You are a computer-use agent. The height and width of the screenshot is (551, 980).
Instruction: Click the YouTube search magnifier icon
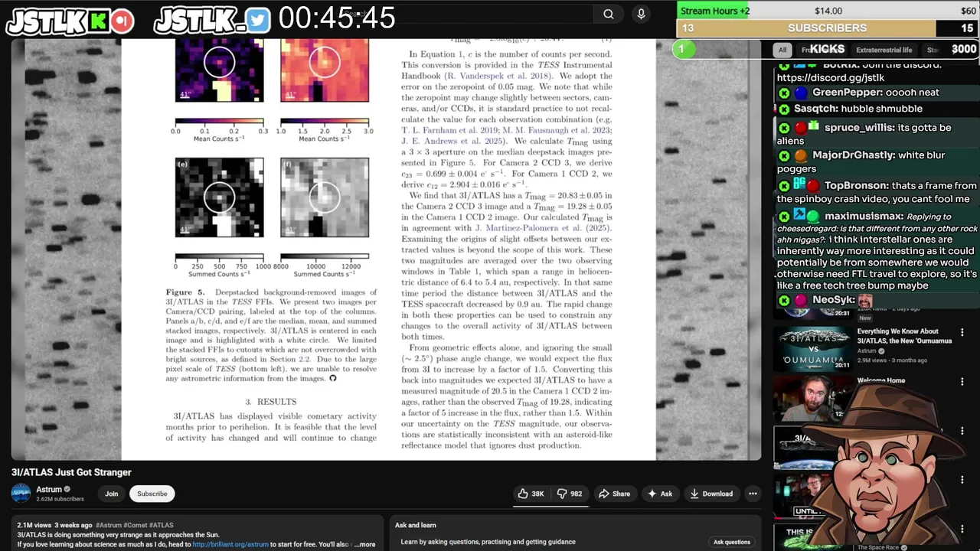click(x=609, y=14)
